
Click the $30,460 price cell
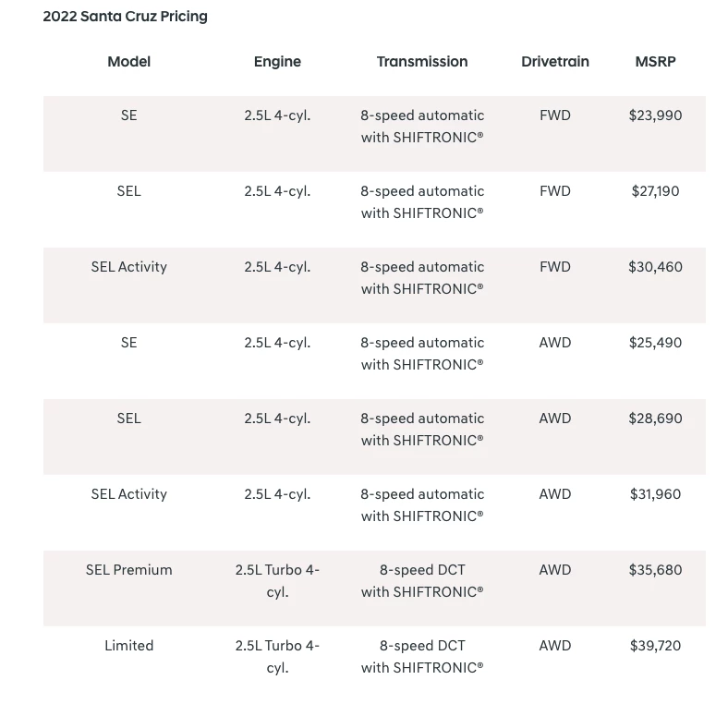(655, 267)
